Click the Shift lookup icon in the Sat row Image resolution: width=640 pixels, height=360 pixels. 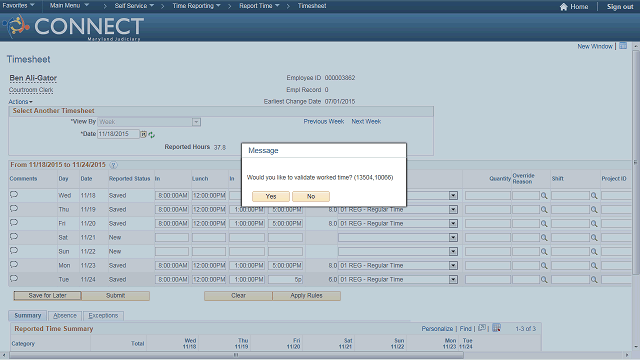point(594,238)
